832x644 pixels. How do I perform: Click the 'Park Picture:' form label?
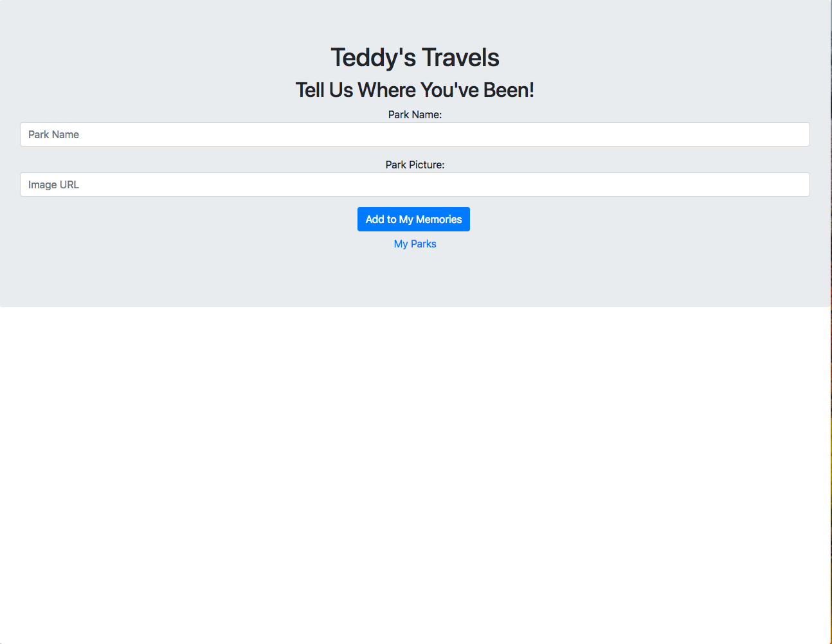(415, 165)
